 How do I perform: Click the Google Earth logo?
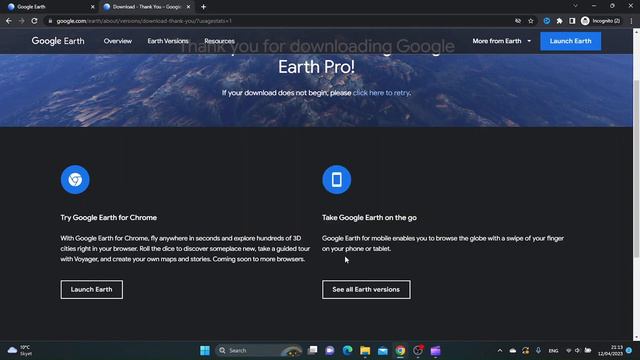click(58, 41)
